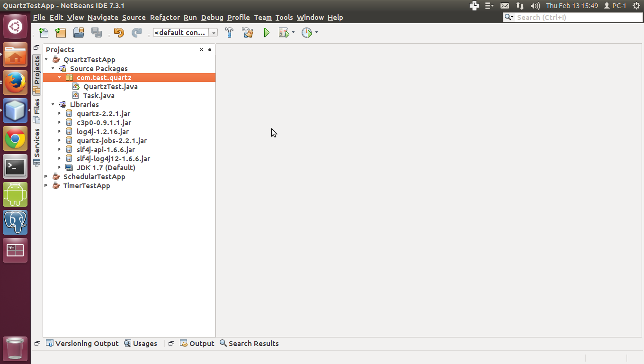Open Terminal from the Ubuntu dock
644x364 pixels.
pos(15,166)
